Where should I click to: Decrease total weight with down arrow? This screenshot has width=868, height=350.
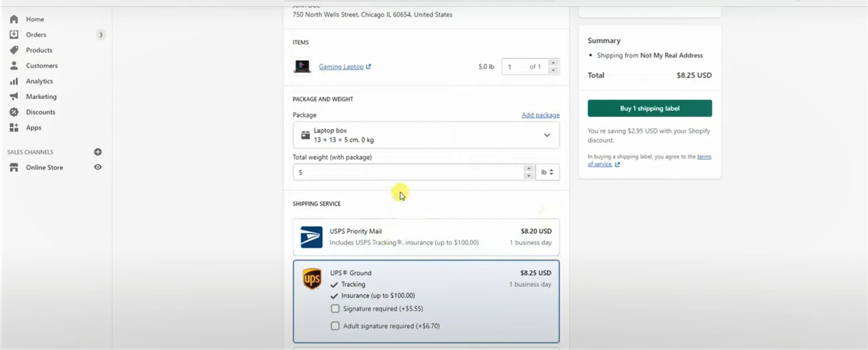pos(529,176)
